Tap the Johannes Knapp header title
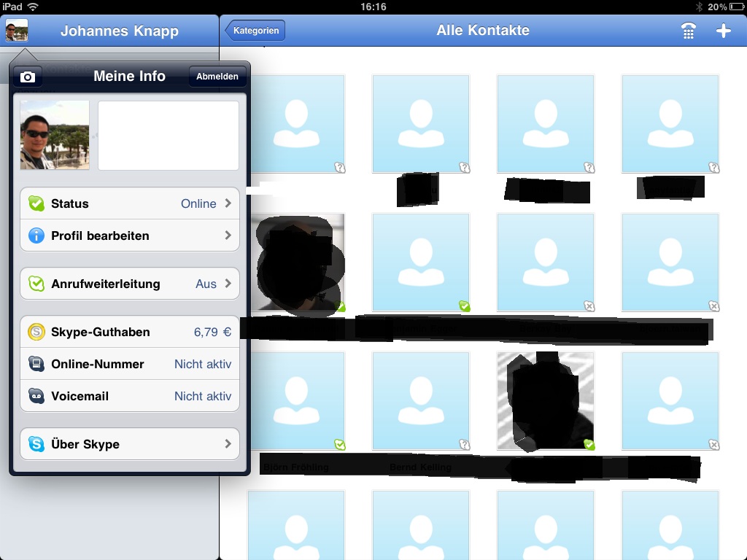Viewport: 747px width, 560px height. tap(120, 31)
